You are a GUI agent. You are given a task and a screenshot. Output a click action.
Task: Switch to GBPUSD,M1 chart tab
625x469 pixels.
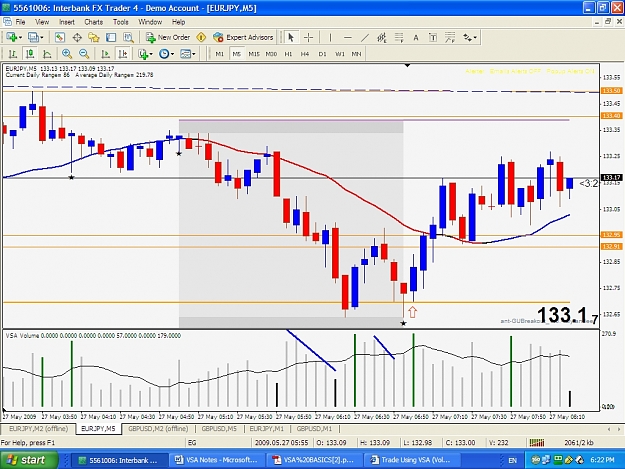pos(314,429)
